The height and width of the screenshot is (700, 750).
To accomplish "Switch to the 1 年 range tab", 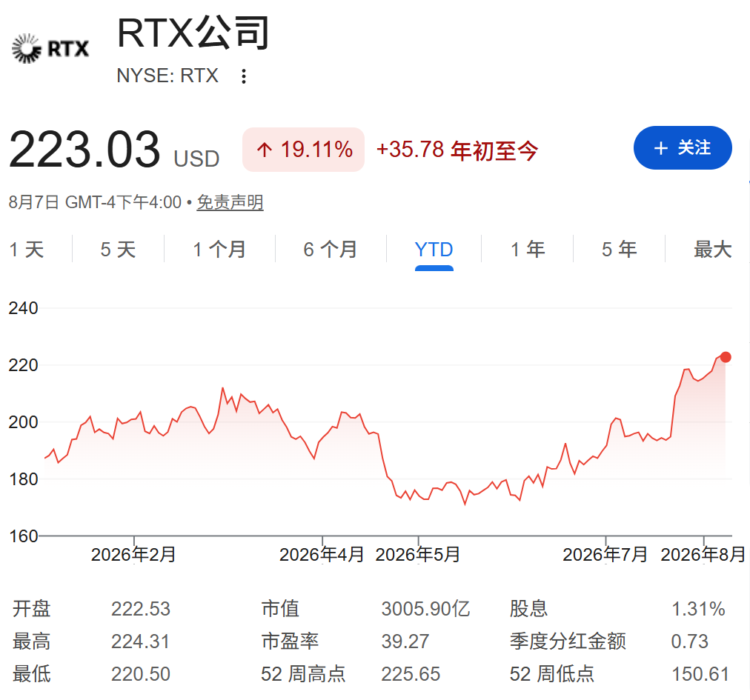I will tap(528, 250).
